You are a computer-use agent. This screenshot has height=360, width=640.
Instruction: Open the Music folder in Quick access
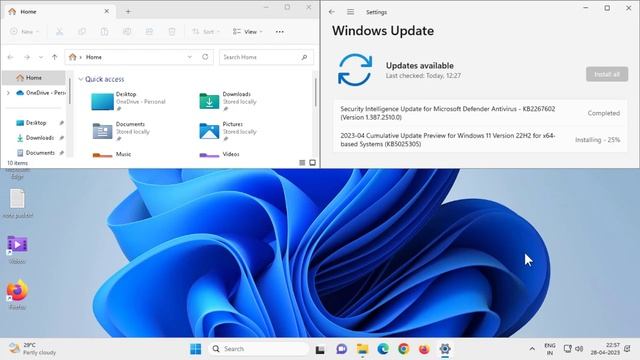click(x=111, y=154)
